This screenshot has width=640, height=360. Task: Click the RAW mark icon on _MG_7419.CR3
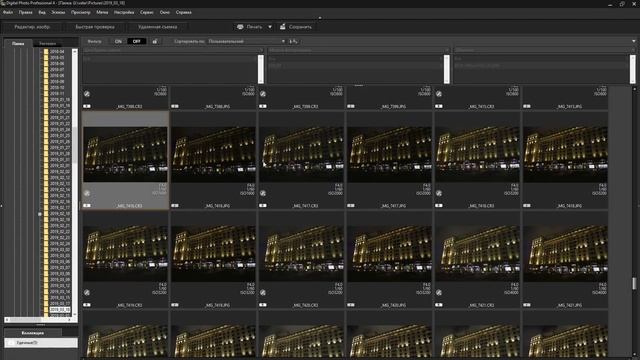[x=87, y=292]
